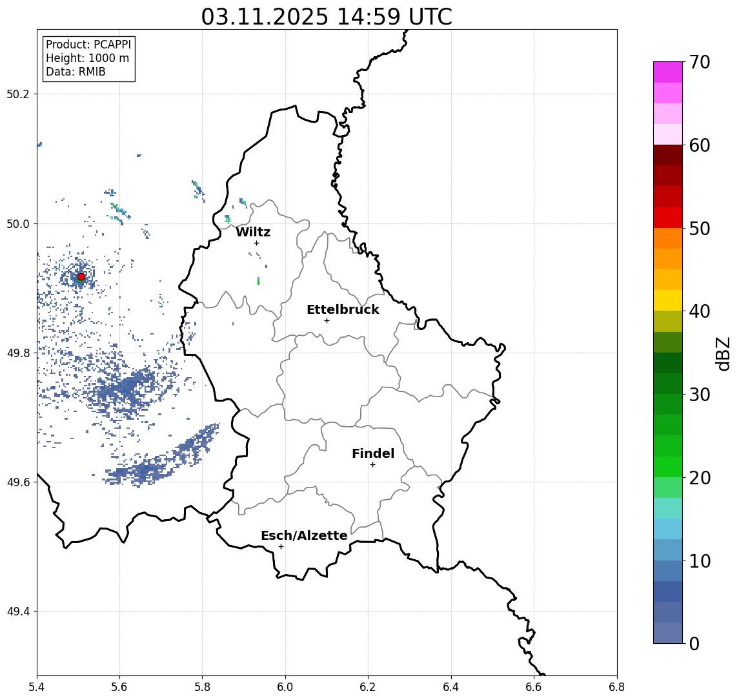Screen dimensions: 739x700
Task: Click the red radar location dot
Action: tap(81, 277)
